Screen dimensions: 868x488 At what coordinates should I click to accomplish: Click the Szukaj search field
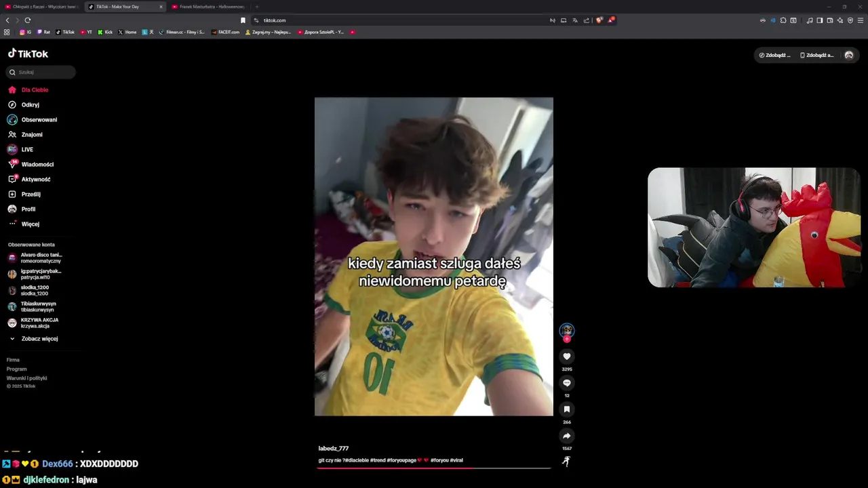coord(41,72)
